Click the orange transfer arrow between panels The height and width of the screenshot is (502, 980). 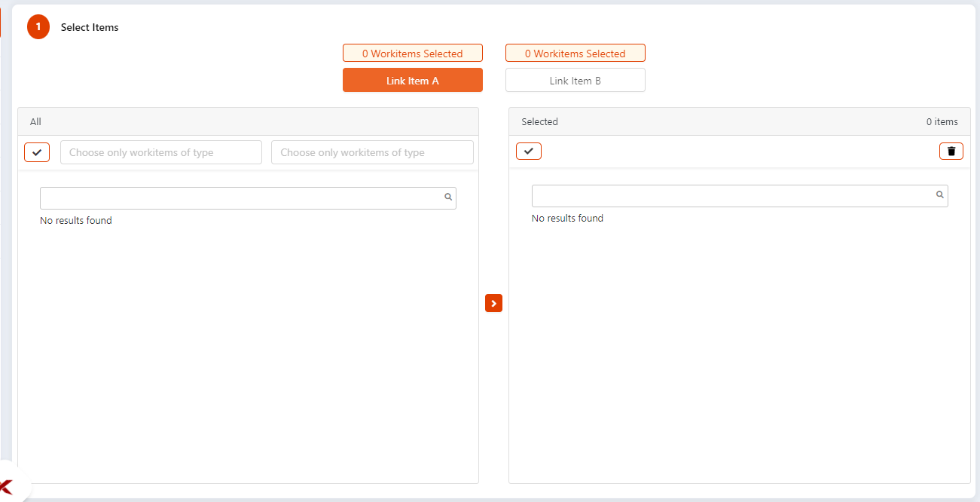[493, 302]
